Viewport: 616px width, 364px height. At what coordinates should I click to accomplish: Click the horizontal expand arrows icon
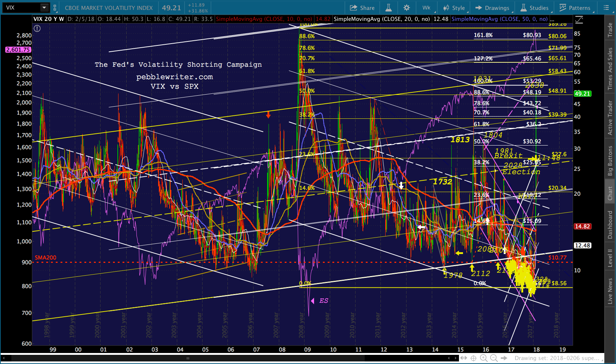pos(464,358)
